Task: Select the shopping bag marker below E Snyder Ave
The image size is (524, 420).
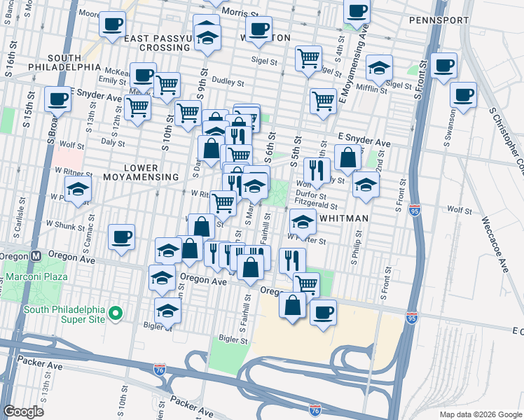Action: [347, 160]
